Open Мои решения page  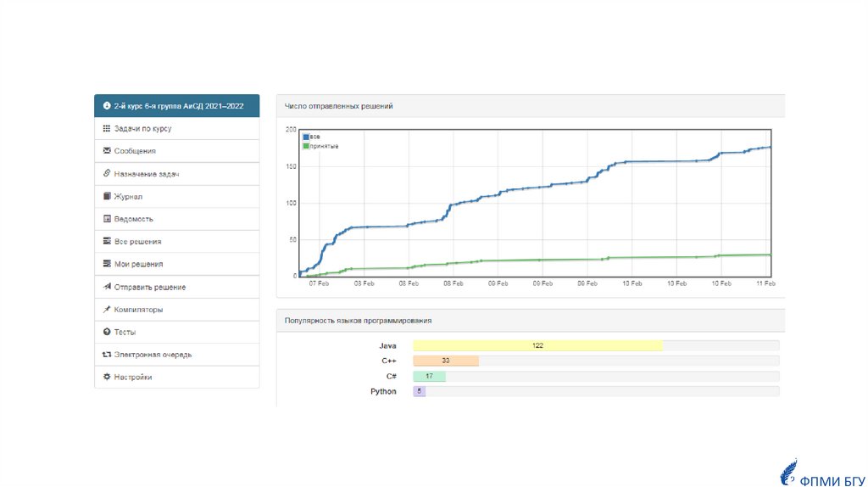point(138,264)
